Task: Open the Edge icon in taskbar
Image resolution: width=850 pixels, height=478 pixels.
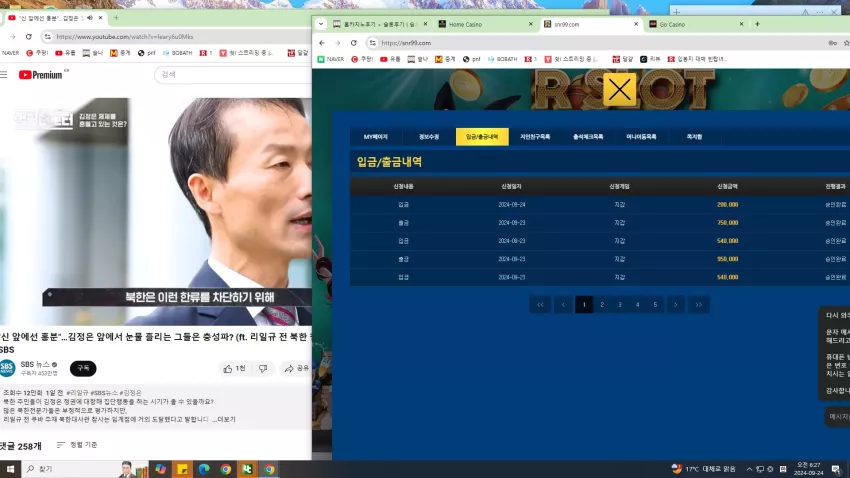Action: [x=204, y=469]
